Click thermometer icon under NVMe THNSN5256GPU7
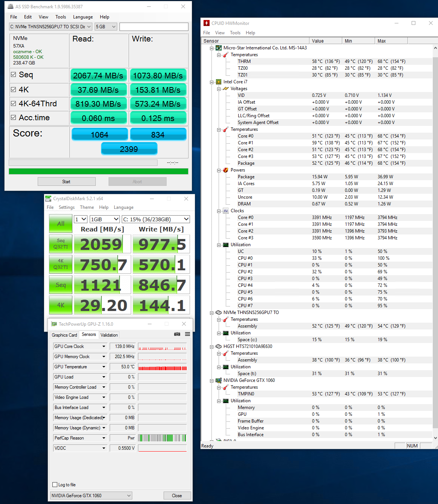Screen dimensions: 438x504 pos(225,319)
